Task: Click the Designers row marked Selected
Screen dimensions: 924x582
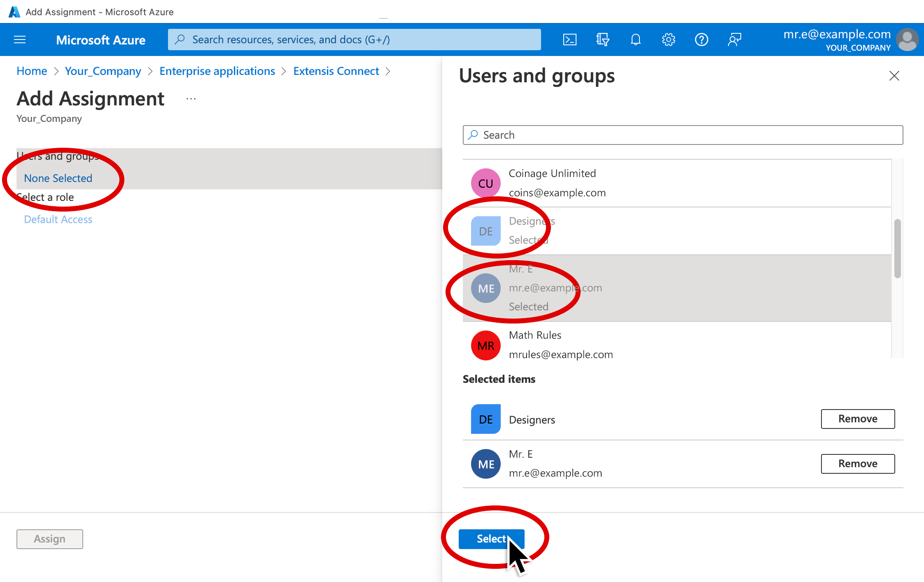Action: tap(677, 231)
